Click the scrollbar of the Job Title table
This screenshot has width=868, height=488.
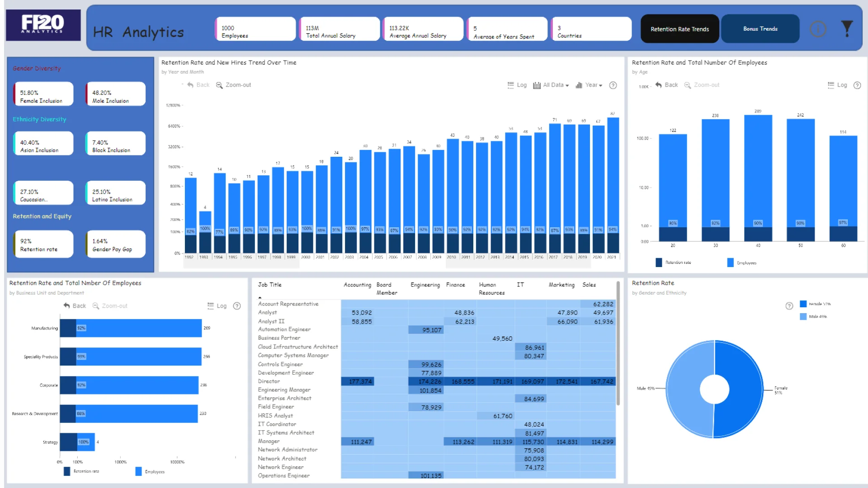618,343
